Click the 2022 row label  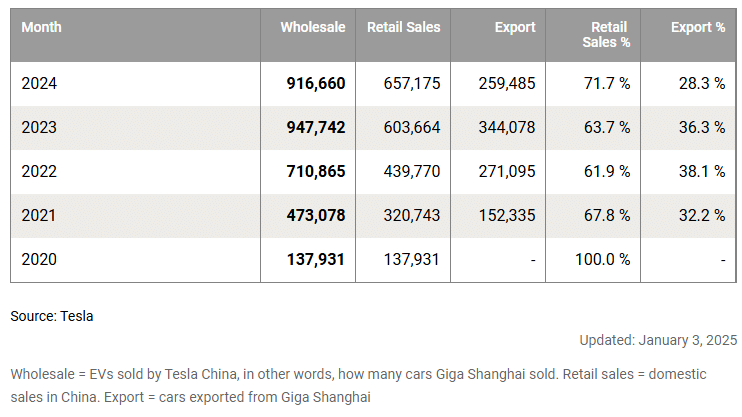[x=39, y=172]
